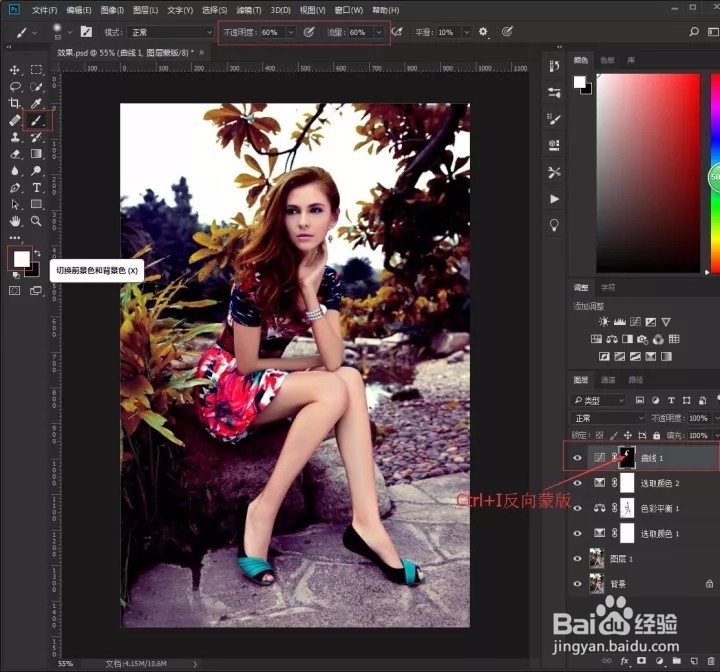Add a Photo Filter adjustment
This screenshot has width=720, height=672.
pyautogui.click(x=642, y=339)
